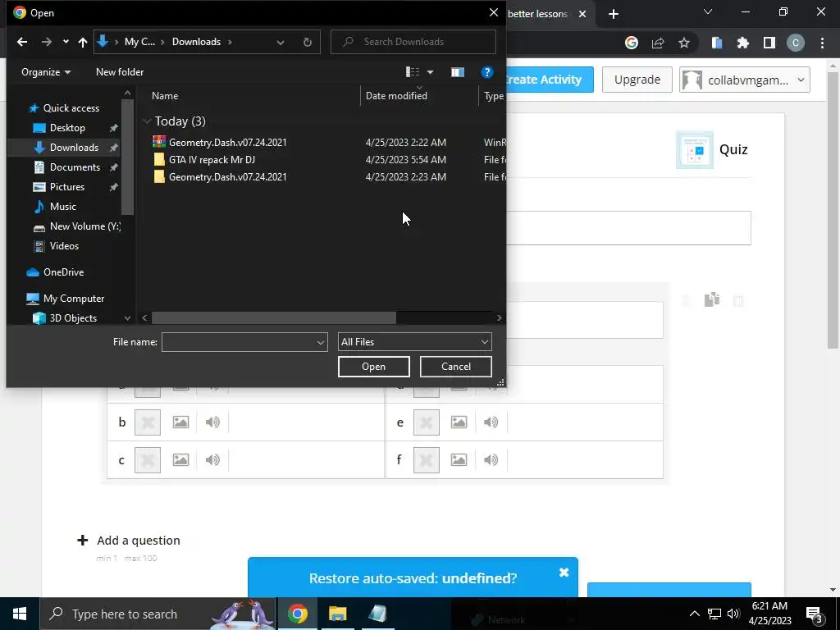Select the Geometry.Dash.v07.24.2021 WinRAR archive

coord(228,143)
